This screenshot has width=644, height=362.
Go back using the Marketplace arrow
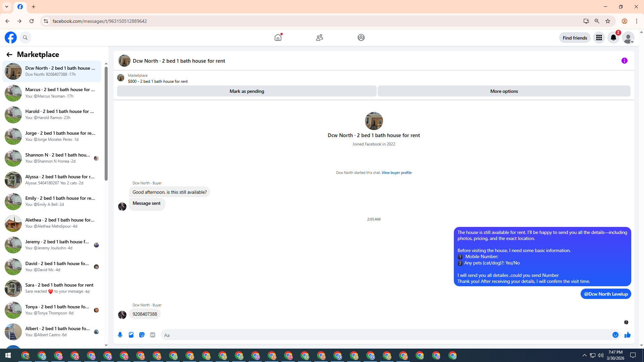pyautogui.click(x=9, y=55)
